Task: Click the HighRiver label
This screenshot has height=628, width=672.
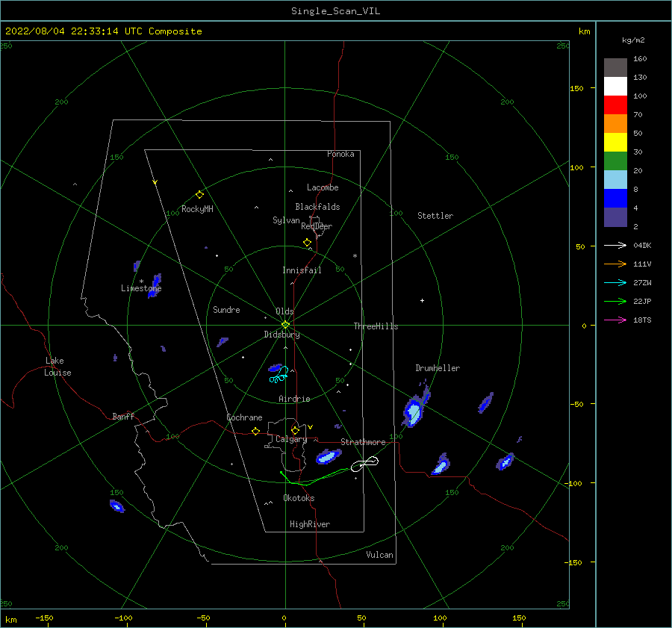Action: coord(310,524)
